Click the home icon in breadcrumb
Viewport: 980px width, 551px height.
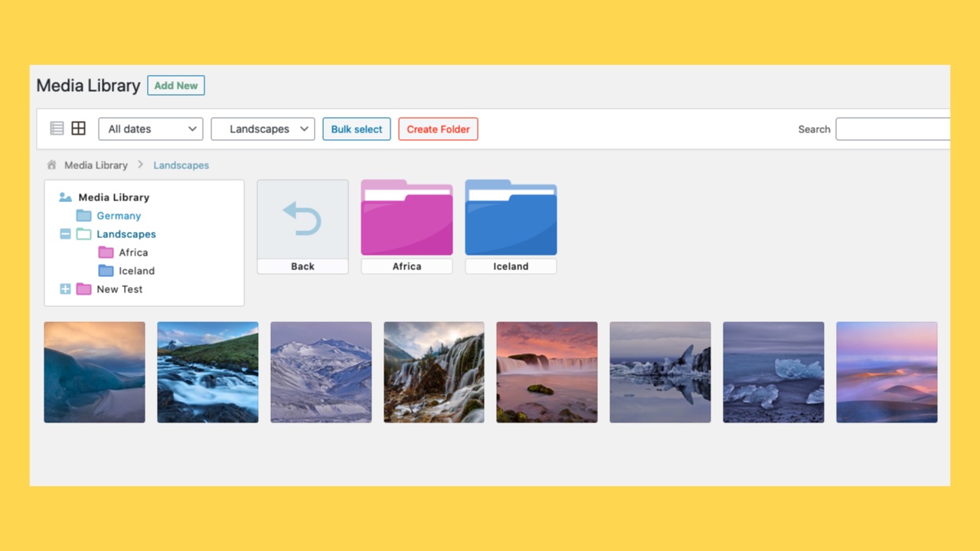click(51, 165)
